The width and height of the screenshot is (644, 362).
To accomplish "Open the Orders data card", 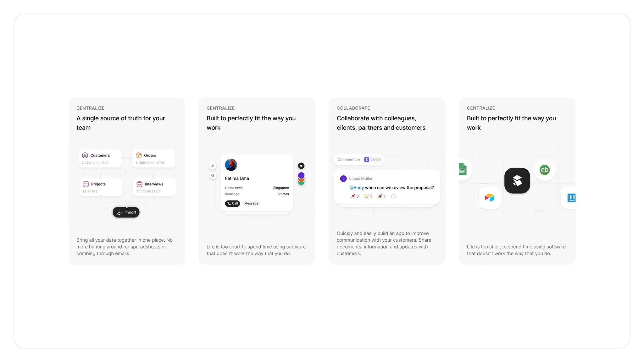I will (x=153, y=158).
